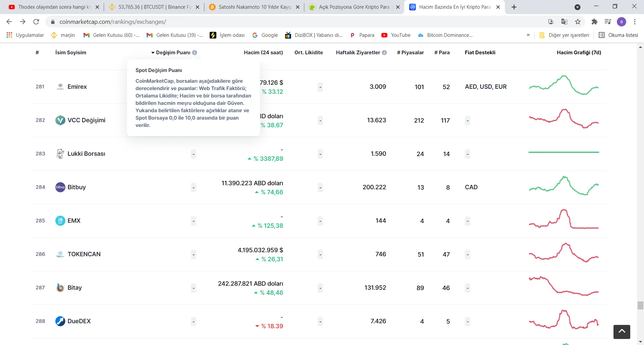Click info icon beside Değişim Puanı header
The height and width of the screenshot is (345, 644).
coord(195,53)
